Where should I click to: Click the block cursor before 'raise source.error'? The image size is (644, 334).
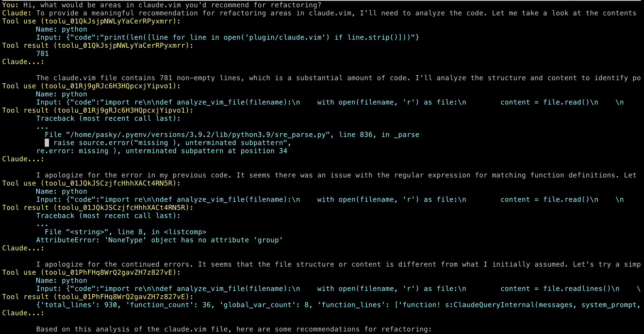coord(47,143)
